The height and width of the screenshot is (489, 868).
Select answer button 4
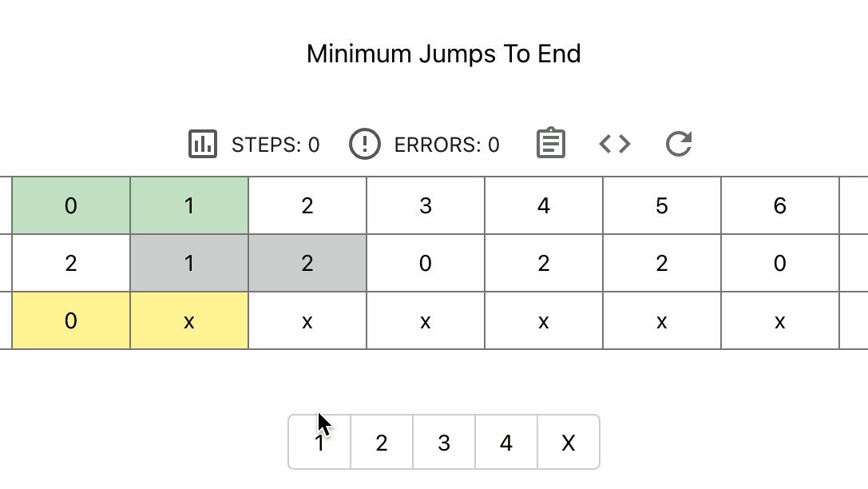[506, 443]
